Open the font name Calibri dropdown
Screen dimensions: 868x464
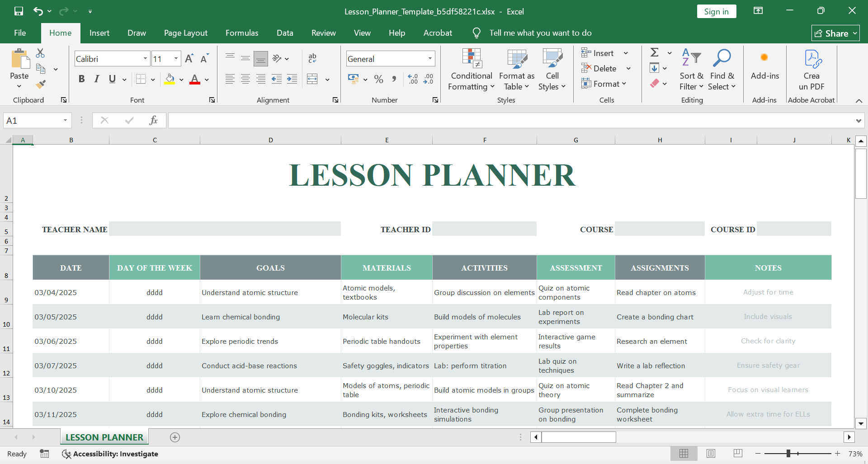tap(145, 59)
